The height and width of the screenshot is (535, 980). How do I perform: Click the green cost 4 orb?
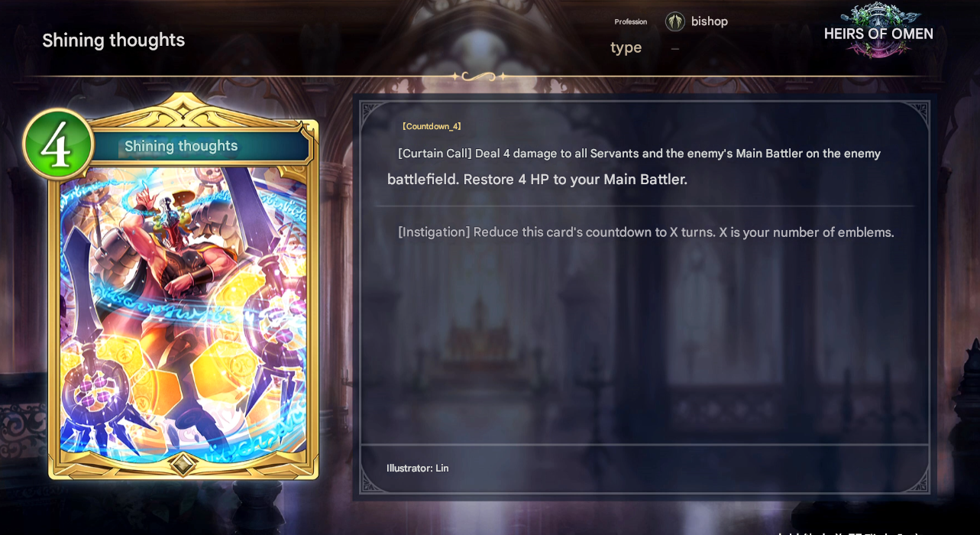point(58,144)
